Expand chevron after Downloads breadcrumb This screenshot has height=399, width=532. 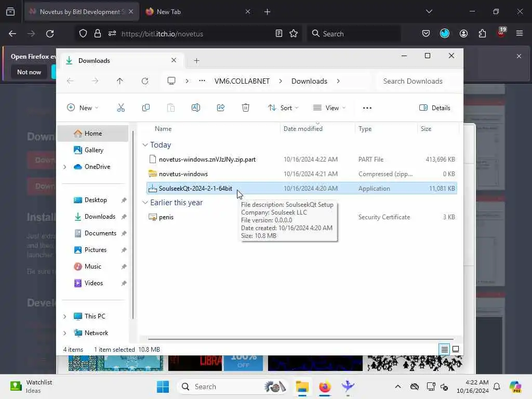tap(338, 81)
